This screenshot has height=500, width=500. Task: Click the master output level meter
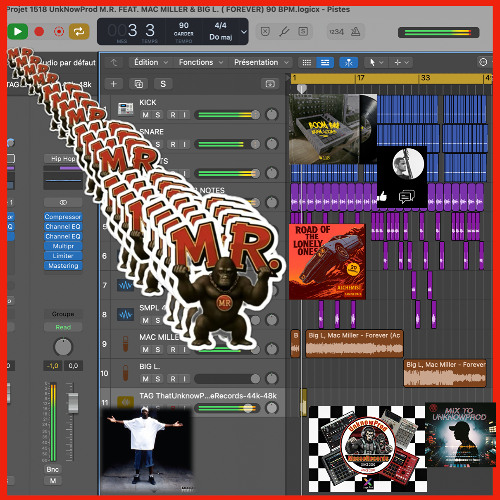(x=439, y=33)
